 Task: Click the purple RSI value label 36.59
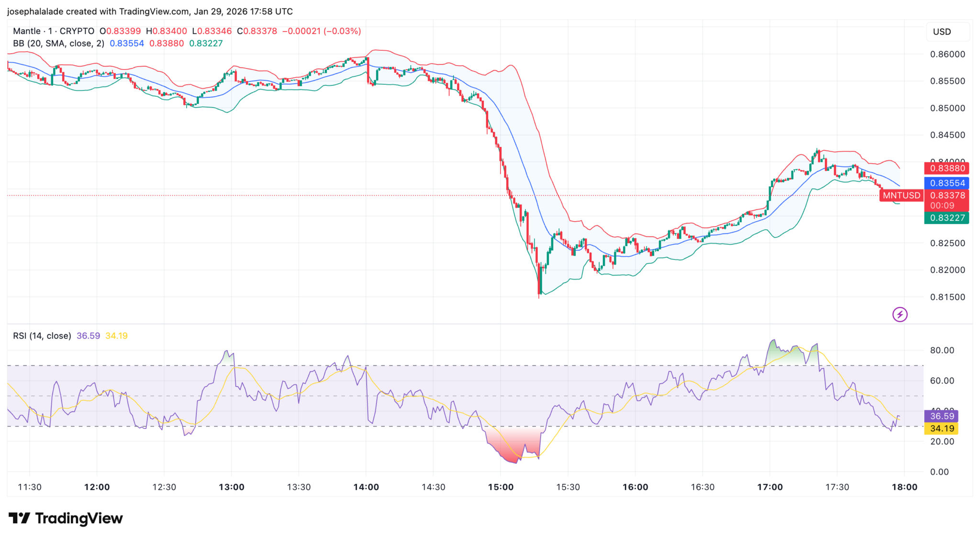(x=941, y=416)
